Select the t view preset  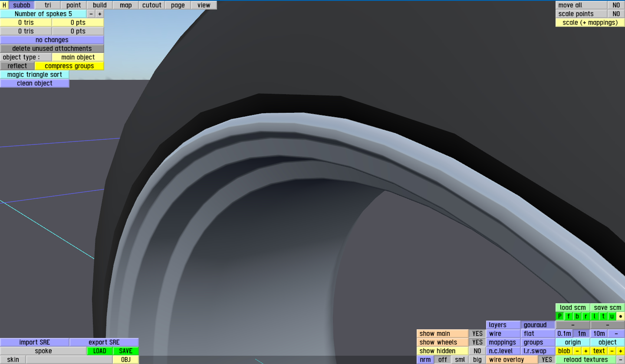pyautogui.click(x=603, y=316)
